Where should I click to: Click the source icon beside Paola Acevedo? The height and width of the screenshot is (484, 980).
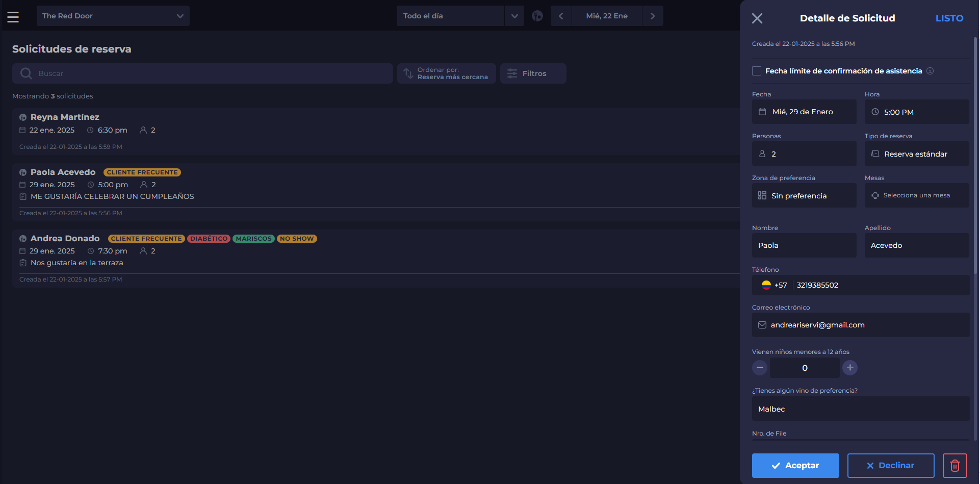23,172
